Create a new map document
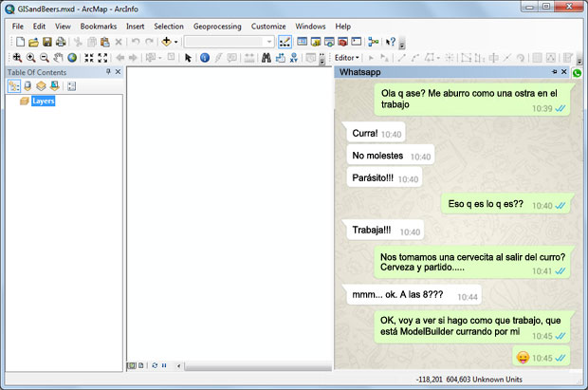The image size is (588, 390). [x=20, y=42]
